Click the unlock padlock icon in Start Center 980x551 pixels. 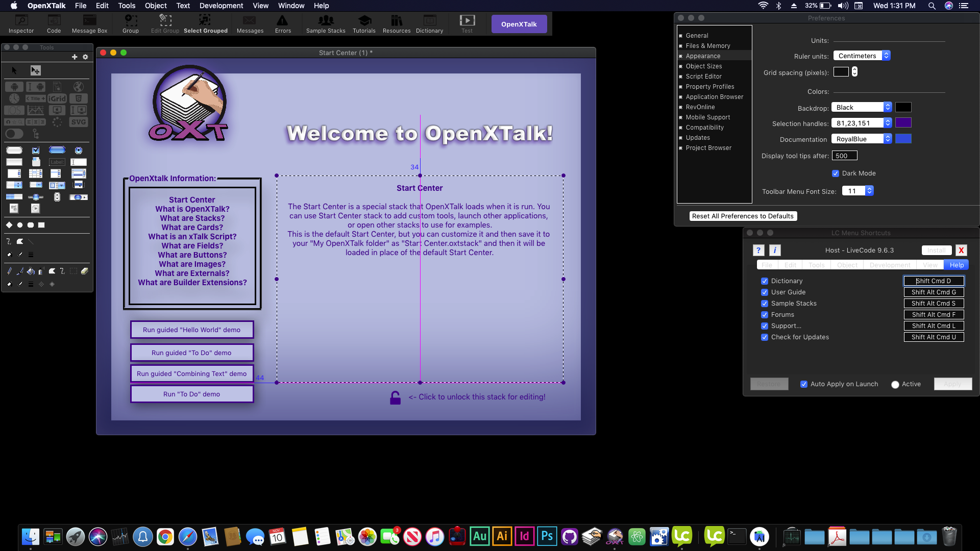point(395,397)
